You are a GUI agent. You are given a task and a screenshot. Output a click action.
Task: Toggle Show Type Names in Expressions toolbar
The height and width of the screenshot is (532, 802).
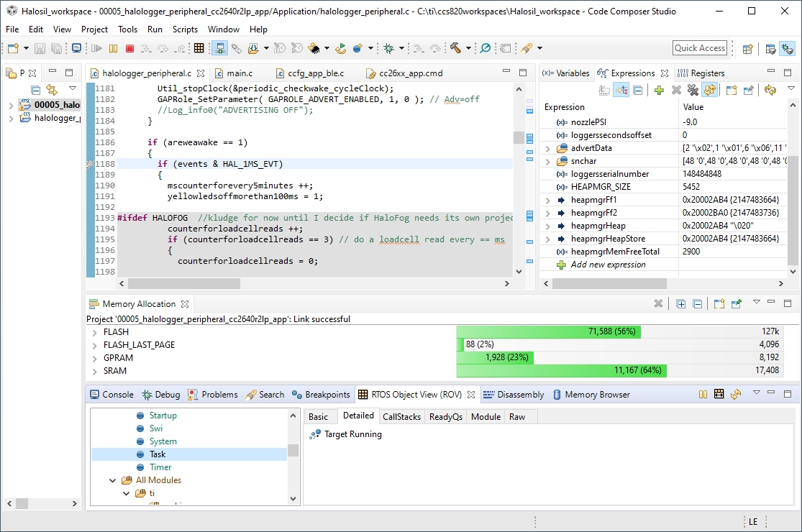604,90
